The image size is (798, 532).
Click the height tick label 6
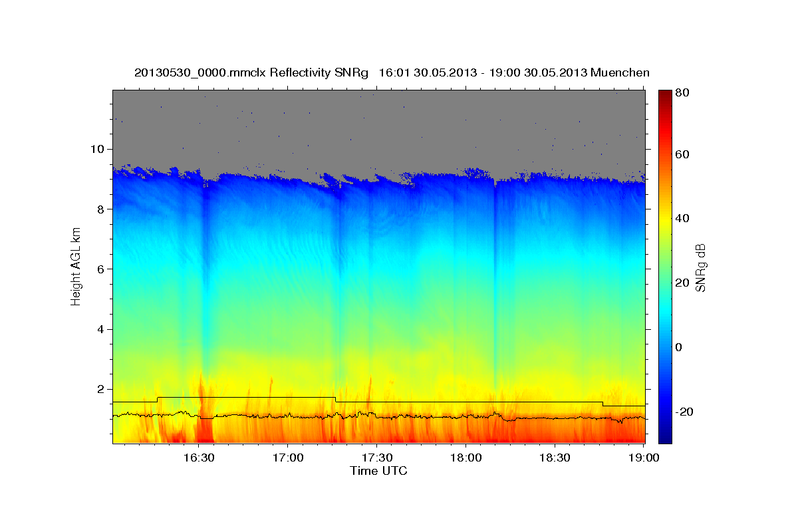(102, 269)
